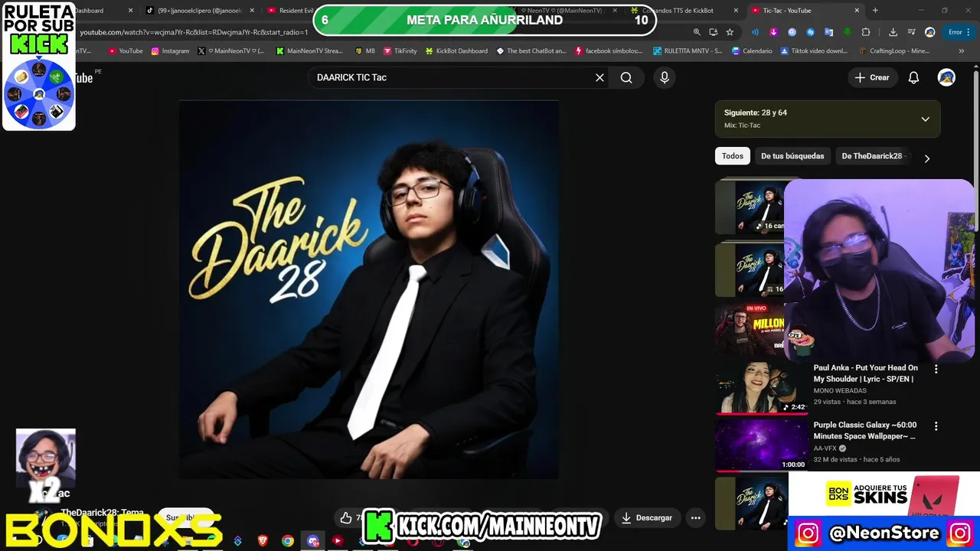The width and height of the screenshot is (980, 551).
Task: Open the YouTube bookmark
Action: (x=126, y=51)
